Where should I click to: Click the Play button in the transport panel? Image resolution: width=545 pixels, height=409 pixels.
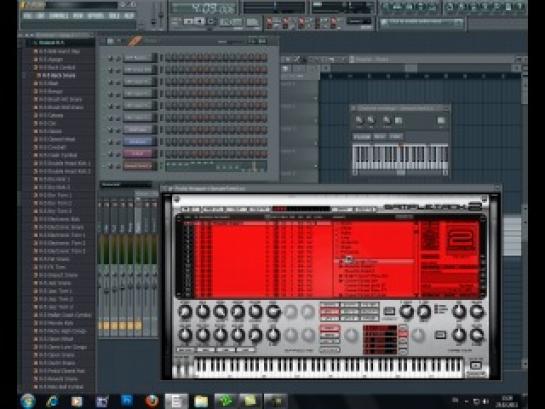188,22
